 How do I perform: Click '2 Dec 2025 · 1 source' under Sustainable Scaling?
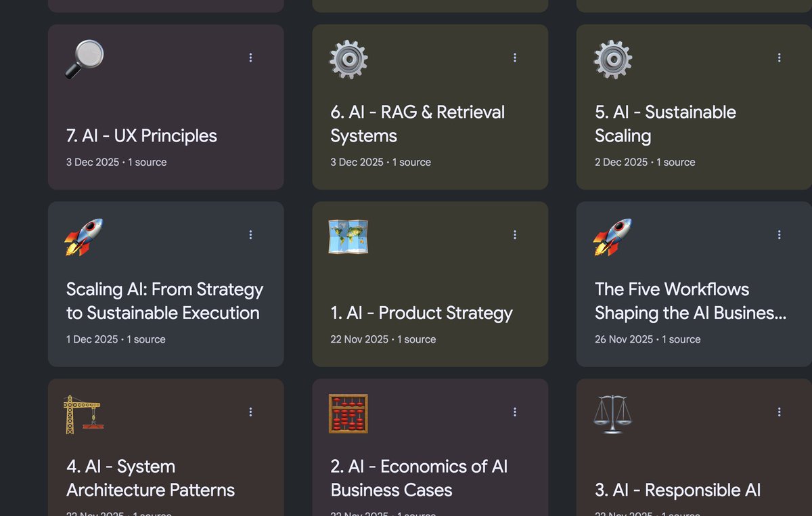(645, 162)
